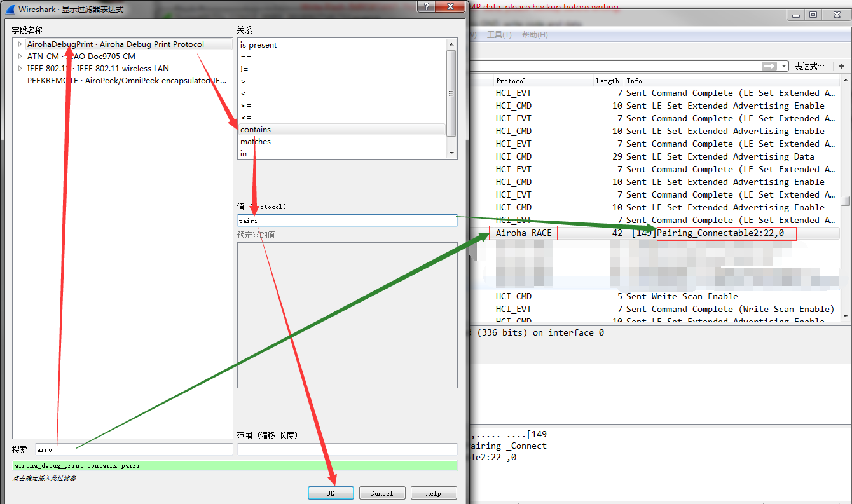Expand the ATN-CM protocol node

tap(20, 57)
